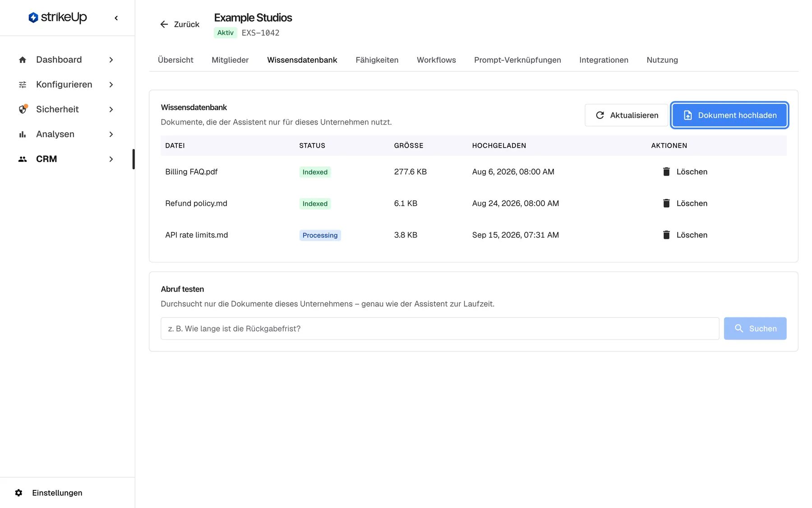Click the upload file icon in Dokument hochladen
This screenshot has height=508, width=812.
click(x=687, y=116)
